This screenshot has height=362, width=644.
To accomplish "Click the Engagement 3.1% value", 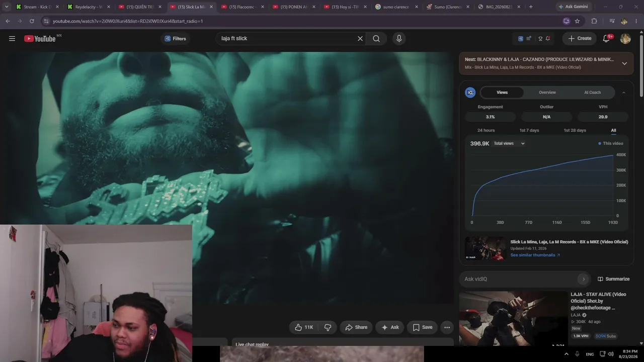I will [x=490, y=117].
